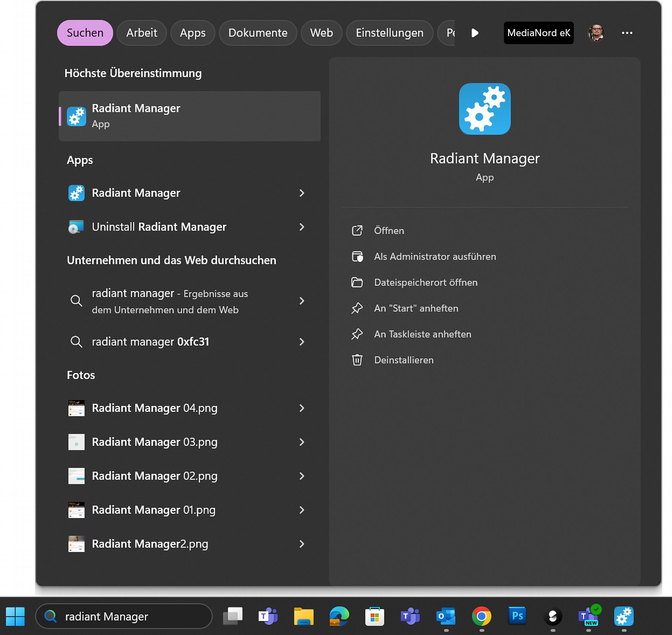Expand the radiant manager 0xfc31 suggestion
This screenshot has height=635, width=672.
(302, 342)
